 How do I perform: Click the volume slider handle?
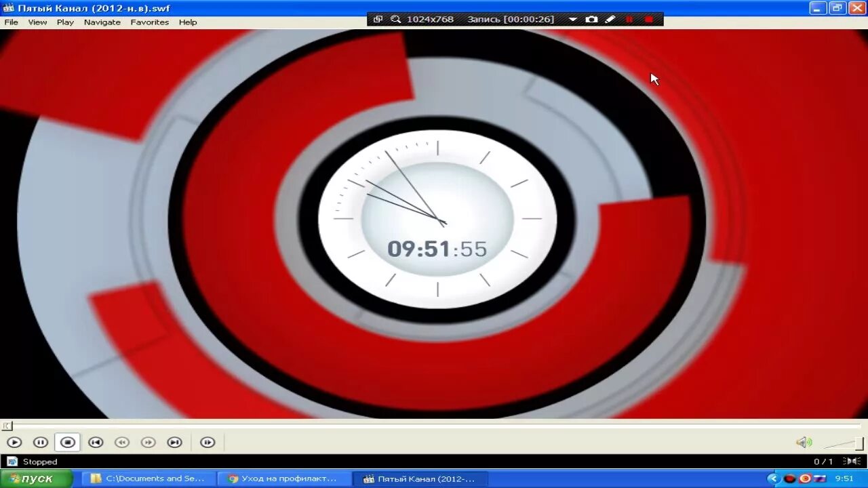click(x=859, y=444)
